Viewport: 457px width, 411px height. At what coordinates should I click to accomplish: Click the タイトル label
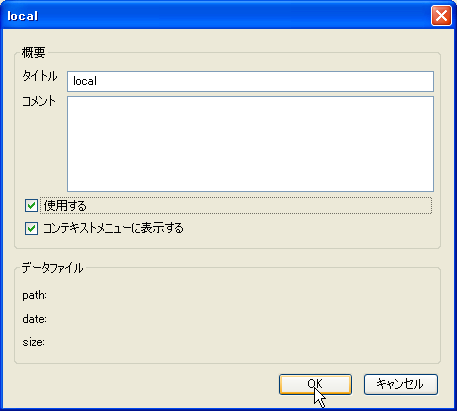(x=40, y=76)
